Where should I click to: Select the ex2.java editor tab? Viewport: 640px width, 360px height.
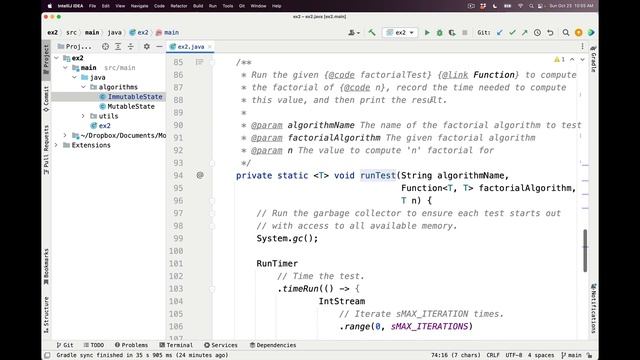(191, 47)
